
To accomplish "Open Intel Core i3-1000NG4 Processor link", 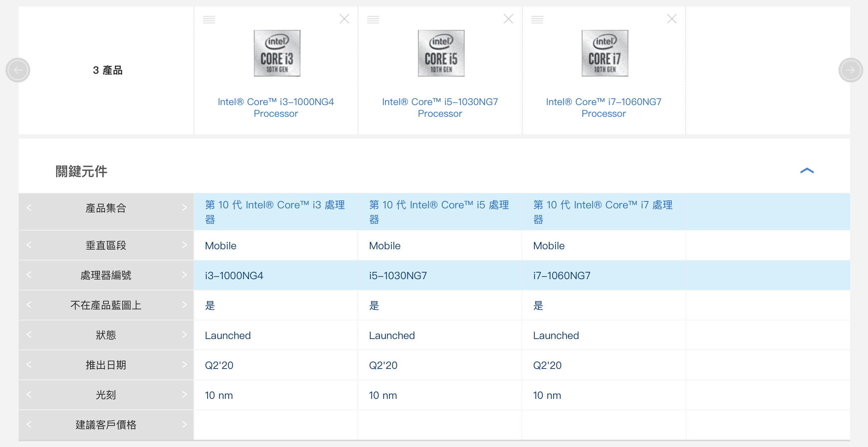I will point(276,108).
